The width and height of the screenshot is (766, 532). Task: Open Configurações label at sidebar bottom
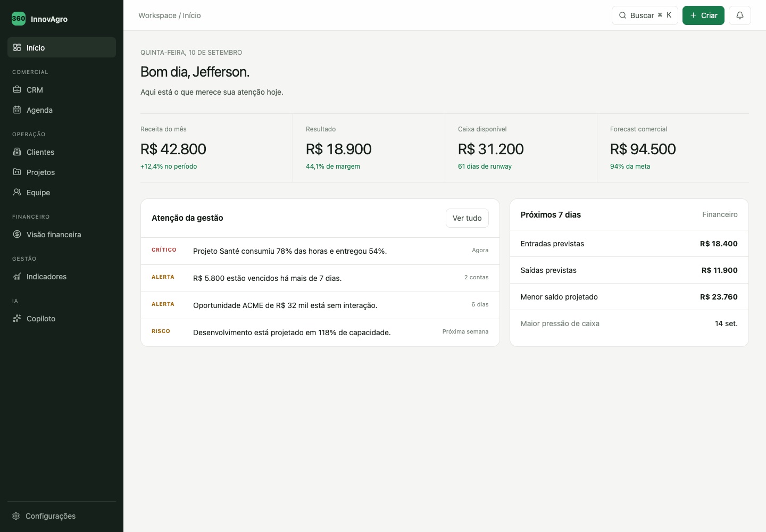point(51,516)
